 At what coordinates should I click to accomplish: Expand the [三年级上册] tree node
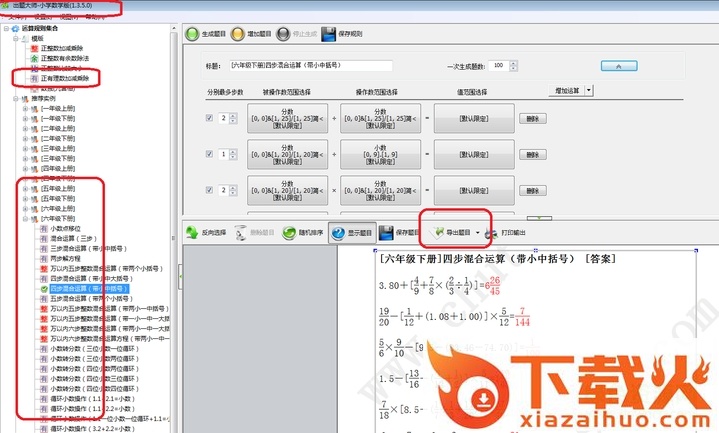[x=26, y=149]
